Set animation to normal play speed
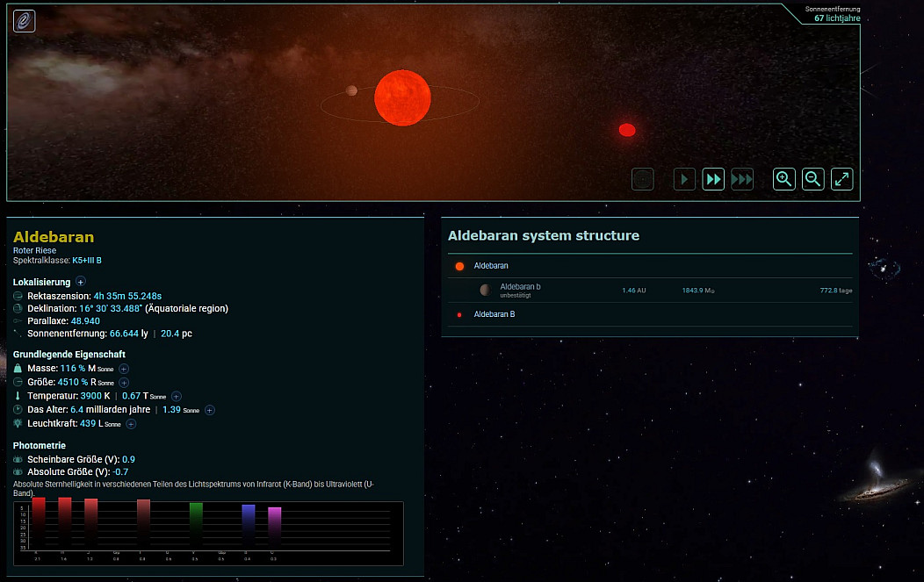 point(684,179)
